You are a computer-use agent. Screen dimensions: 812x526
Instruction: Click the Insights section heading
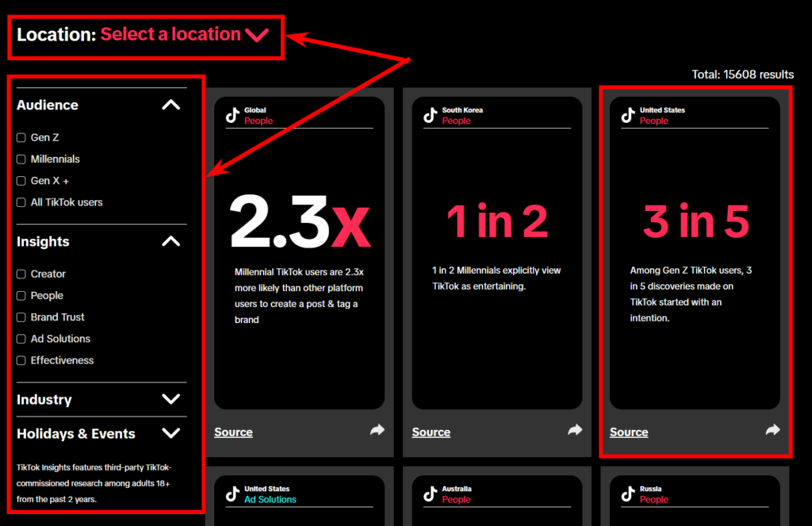click(x=43, y=241)
